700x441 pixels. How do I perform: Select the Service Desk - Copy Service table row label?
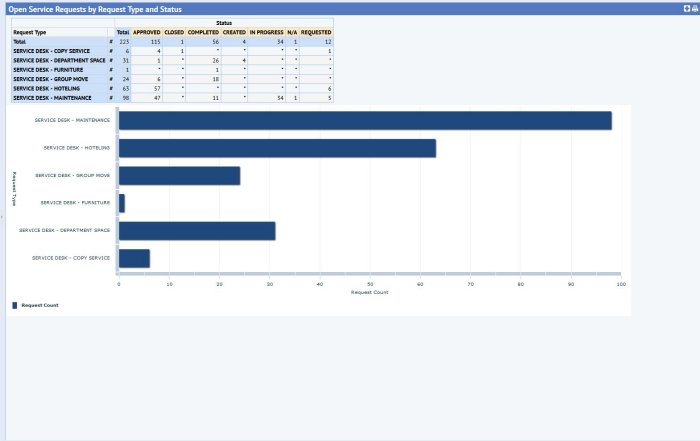(51, 51)
